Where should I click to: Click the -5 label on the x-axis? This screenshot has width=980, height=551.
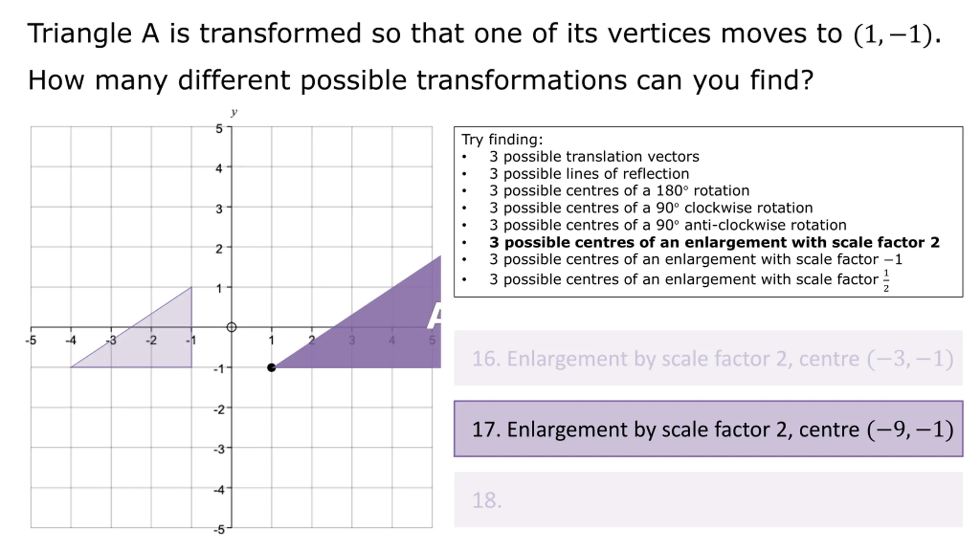point(31,340)
